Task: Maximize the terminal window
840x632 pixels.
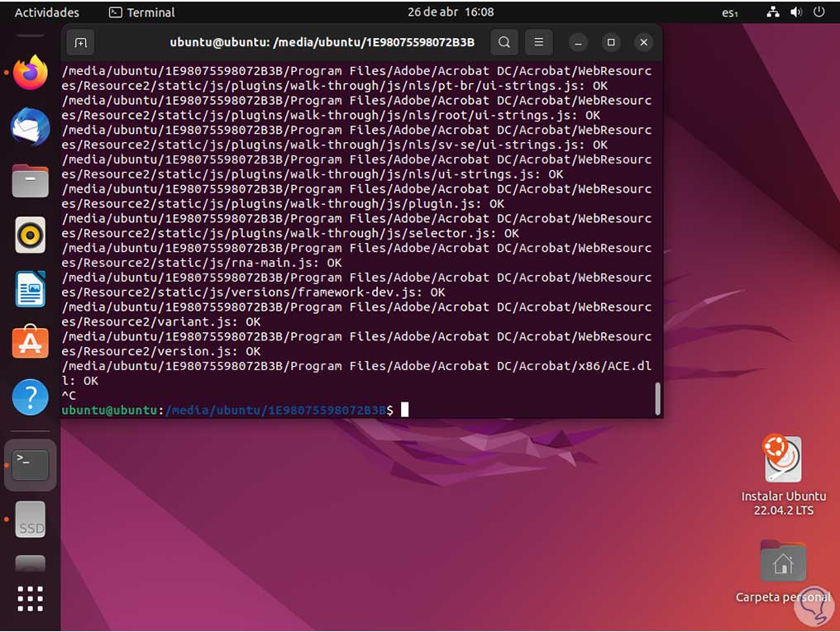Action: (x=611, y=42)
